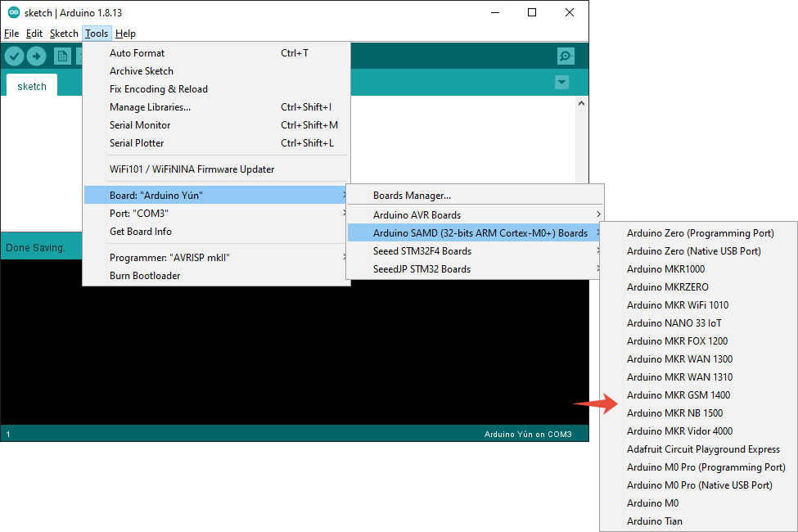The image size is (798, 532).
Task: Open the Help menu
Action: [x=125, y=34]
